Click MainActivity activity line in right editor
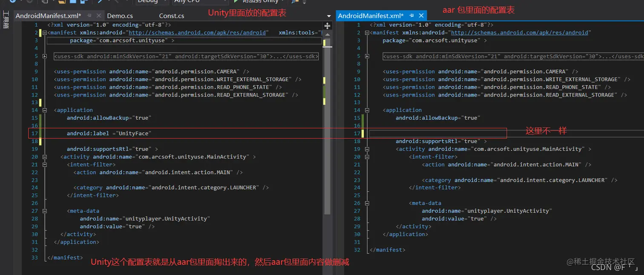 point(493,149)
